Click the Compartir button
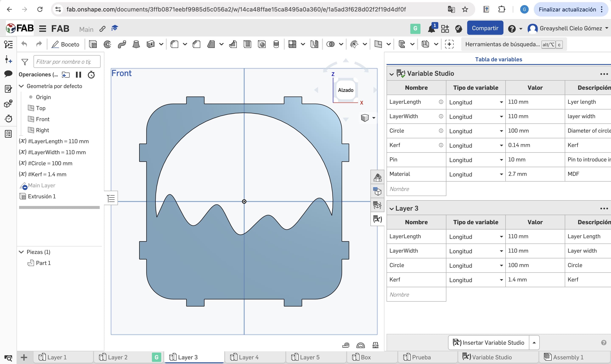The height and width of the screenshot is (364, 611). pos(485,28)
